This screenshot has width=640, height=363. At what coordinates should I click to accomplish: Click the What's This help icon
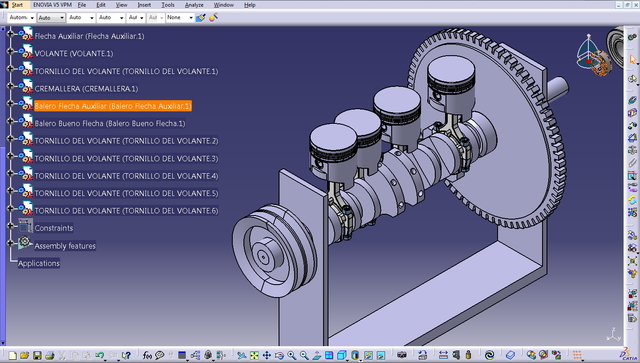tap(126, 356)
